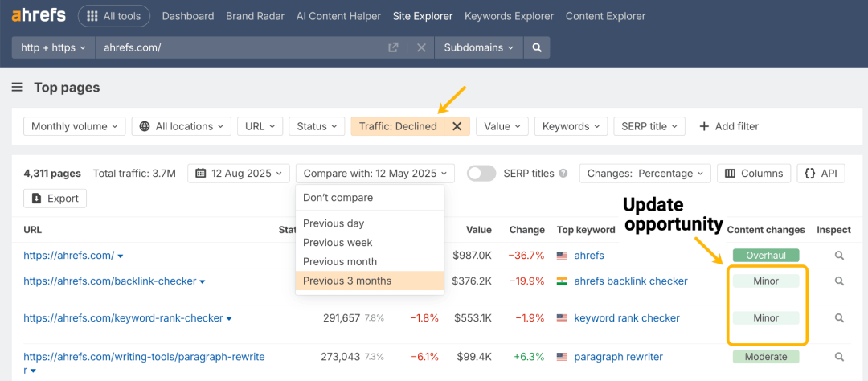Click the search magnifier button
This screenshot has height=381, width=868.
536,47
